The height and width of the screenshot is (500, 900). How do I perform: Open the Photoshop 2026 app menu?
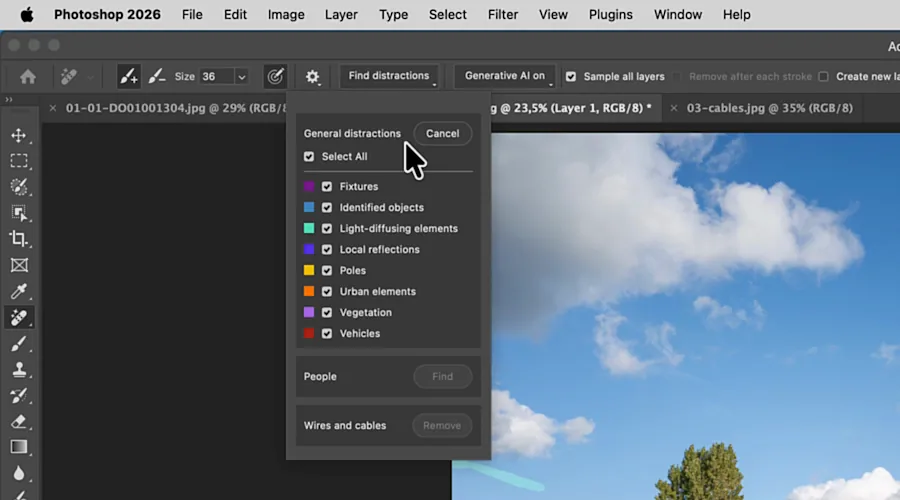coord(107,15)
